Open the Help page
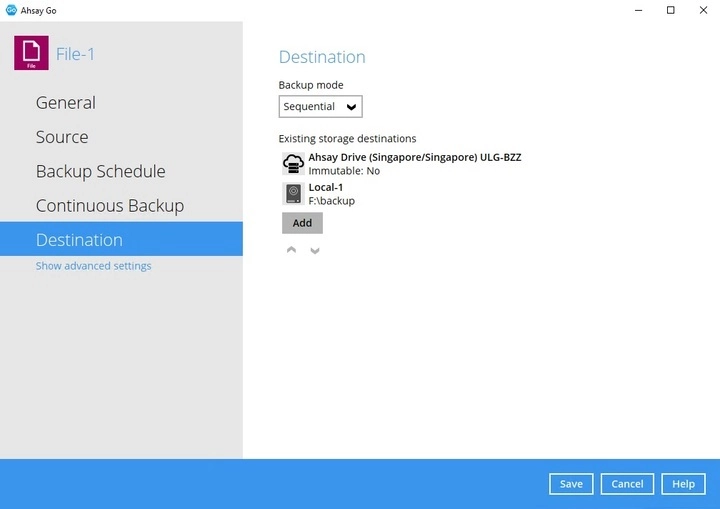720x509 pixels. click(683, 484)
